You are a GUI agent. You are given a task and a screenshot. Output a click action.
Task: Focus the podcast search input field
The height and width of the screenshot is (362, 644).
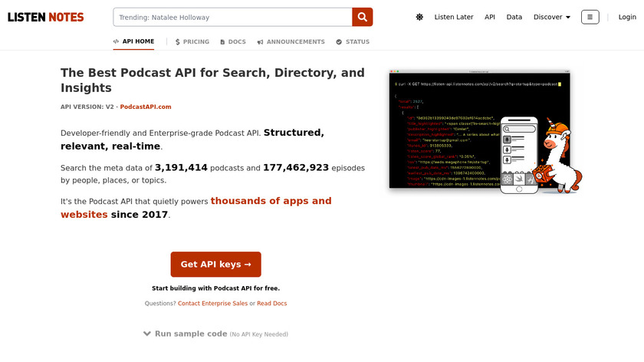(232, 17)
